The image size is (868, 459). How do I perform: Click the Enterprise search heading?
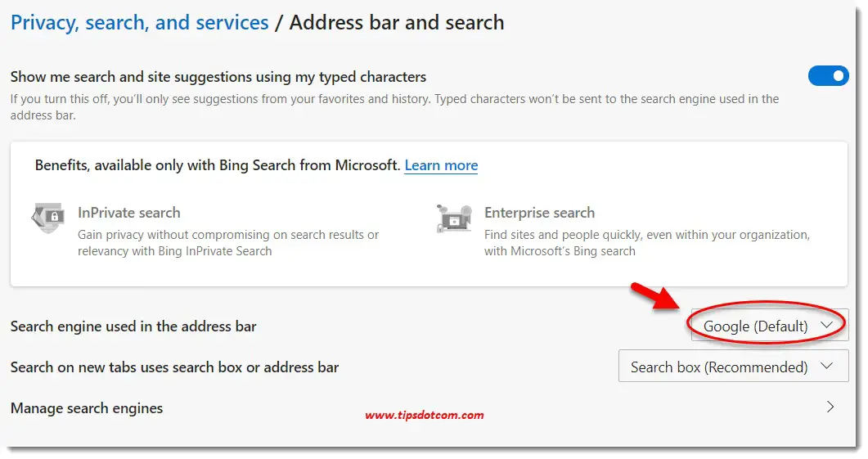click(540, 213)
